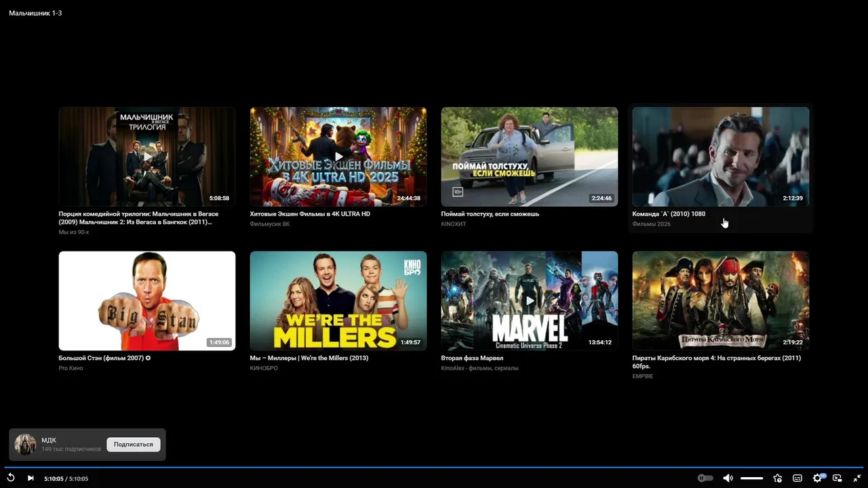The height and width of the screenshot is (488, 868).
Task: Click title «Большой Стэн (фильм 2007)»
Action: [x=105, y=358]
